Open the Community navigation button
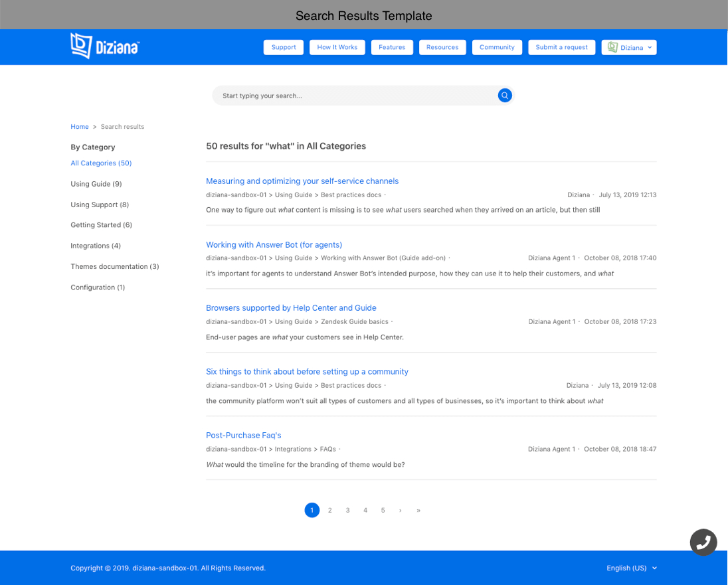Screen dimensions: 728x585 497,47
